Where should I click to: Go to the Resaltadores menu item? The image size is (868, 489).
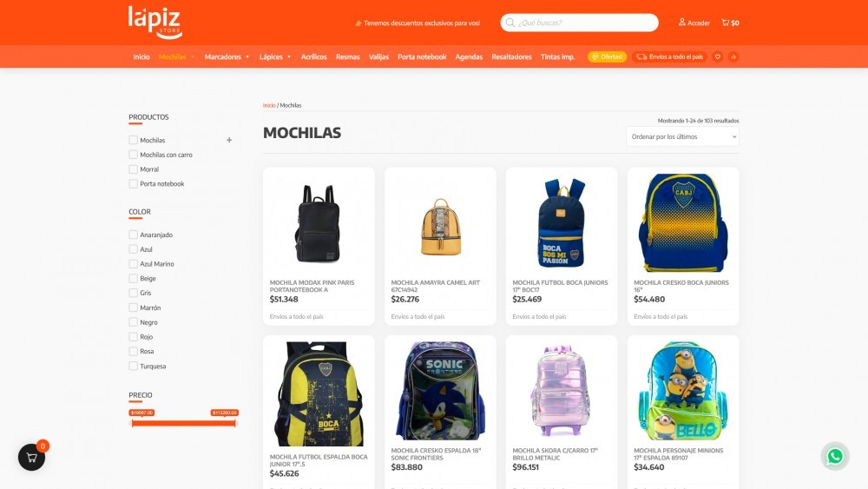(511, 56)
